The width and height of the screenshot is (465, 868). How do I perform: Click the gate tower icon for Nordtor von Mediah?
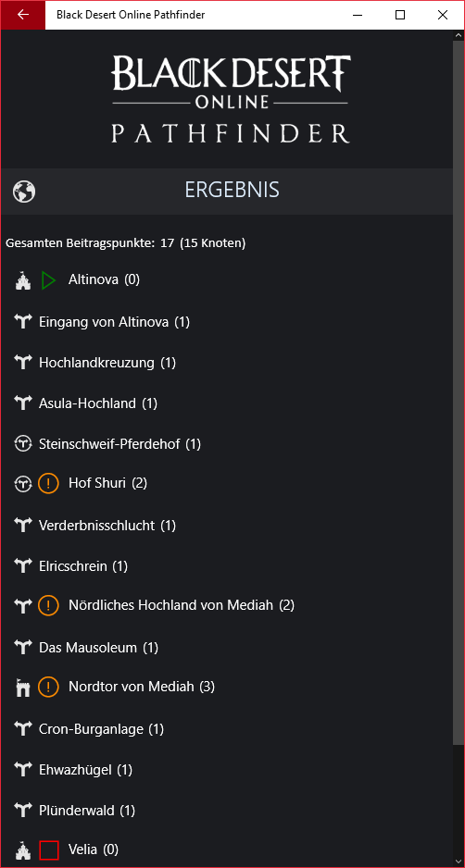(x=22, y=688)
